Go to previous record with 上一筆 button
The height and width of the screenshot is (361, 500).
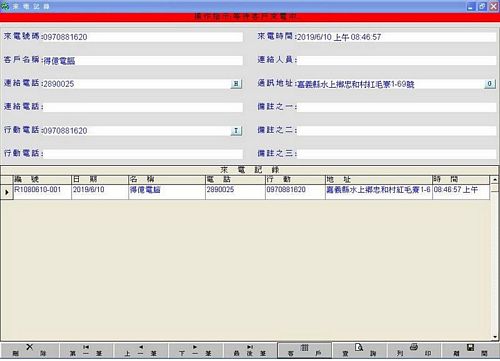(141, 351)
